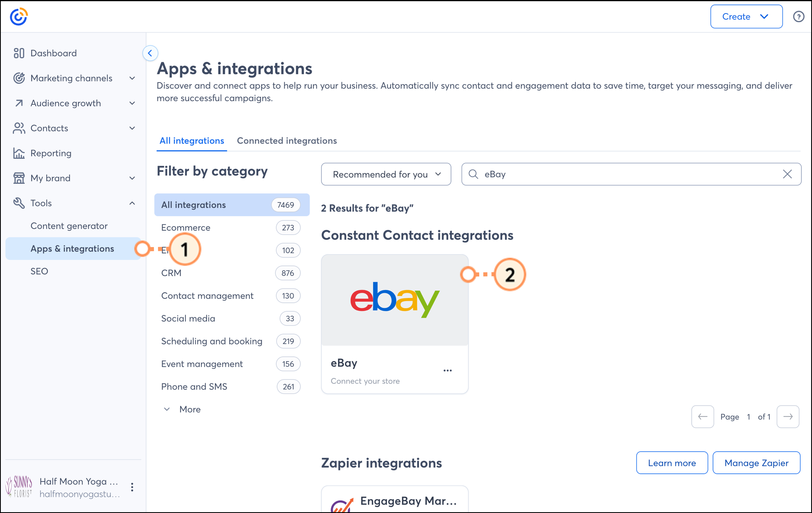Click the EngageBay Marketing logo icon

pos(342,505)
